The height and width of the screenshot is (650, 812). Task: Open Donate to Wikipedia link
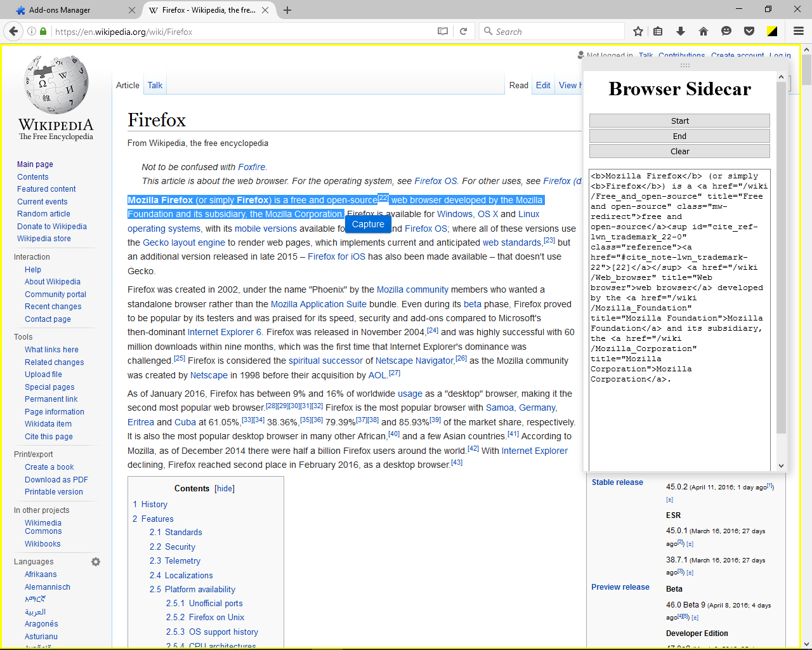tap(52, 227)
